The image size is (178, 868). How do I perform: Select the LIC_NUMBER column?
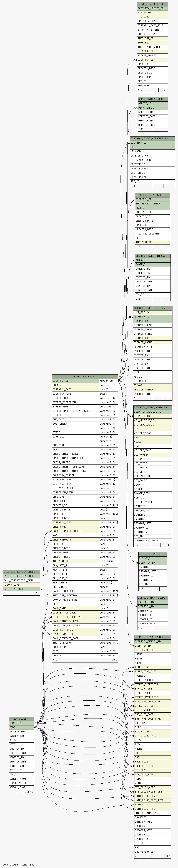click(x=152, y=454)
